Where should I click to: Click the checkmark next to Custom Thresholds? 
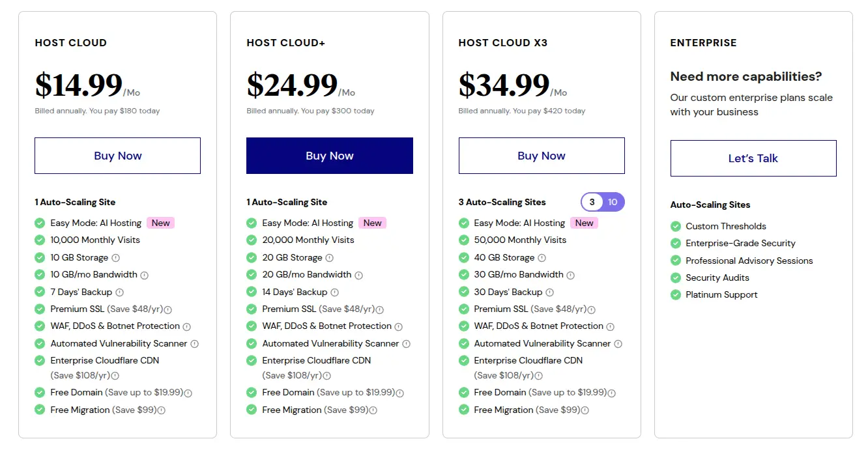[x=675, y=226]
